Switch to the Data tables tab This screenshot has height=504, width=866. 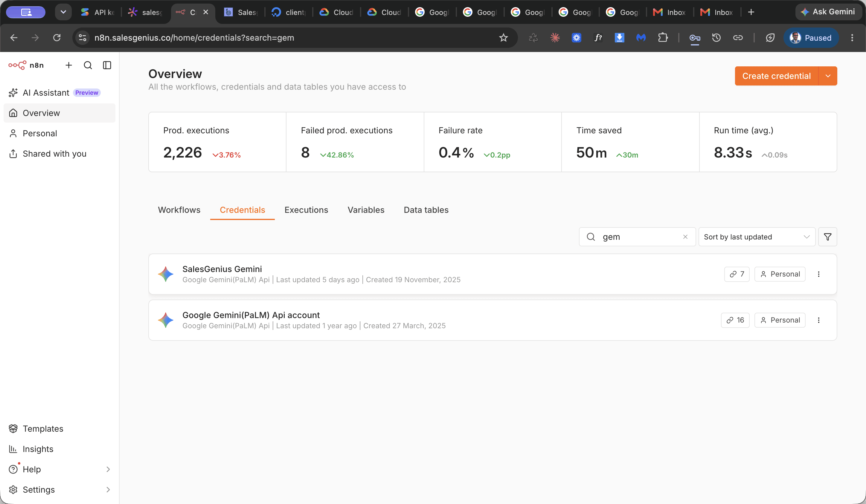426,210
